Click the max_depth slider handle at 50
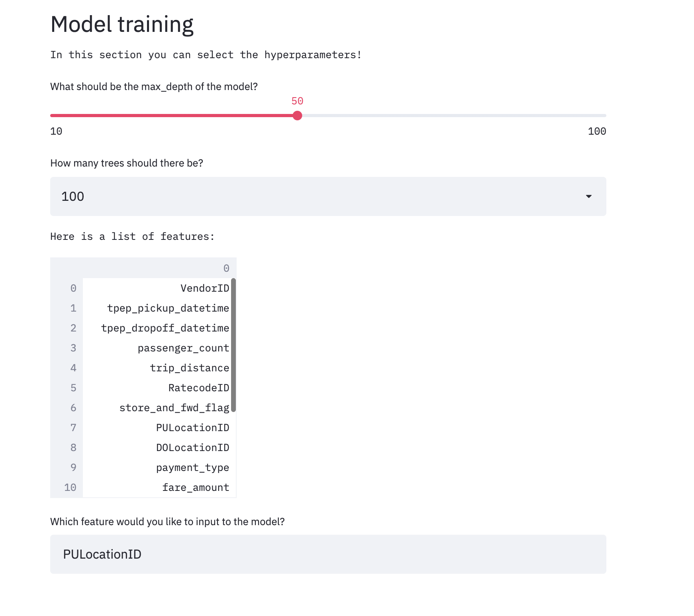The image size is (694, 616). click(x=297, y=116)
